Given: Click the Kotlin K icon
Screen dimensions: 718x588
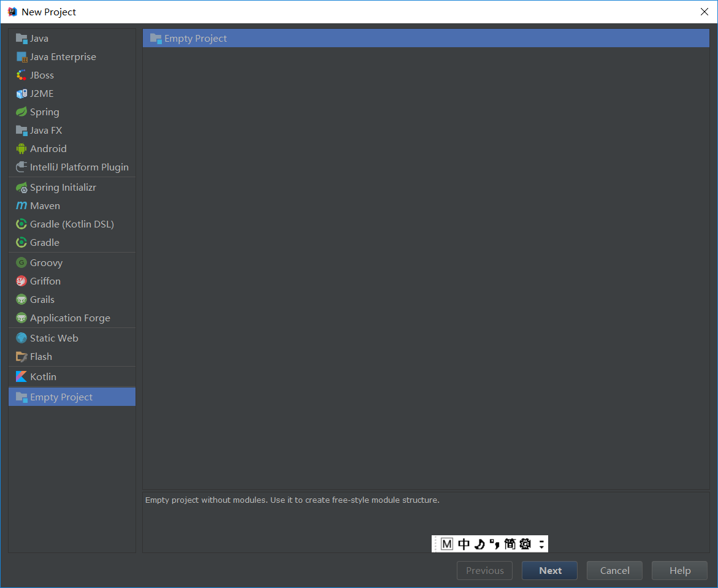Looking at the screenshot, I should [x=21, y=376].
